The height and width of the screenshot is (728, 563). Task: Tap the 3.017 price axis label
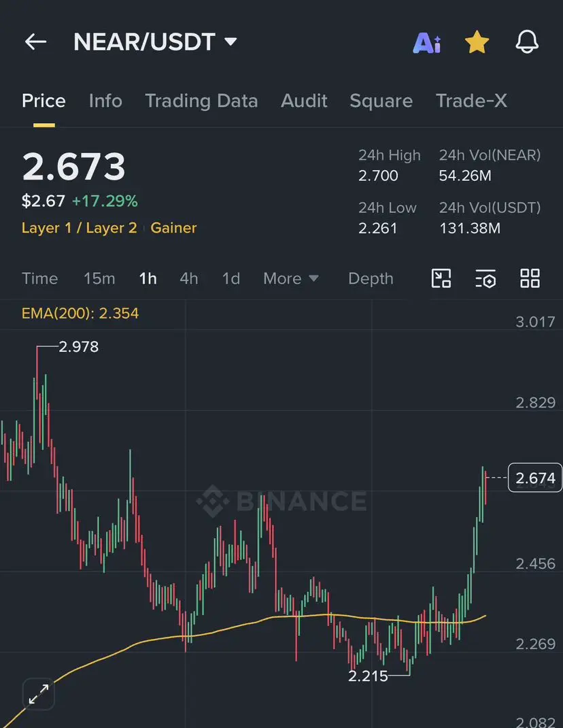click(535, 322)
